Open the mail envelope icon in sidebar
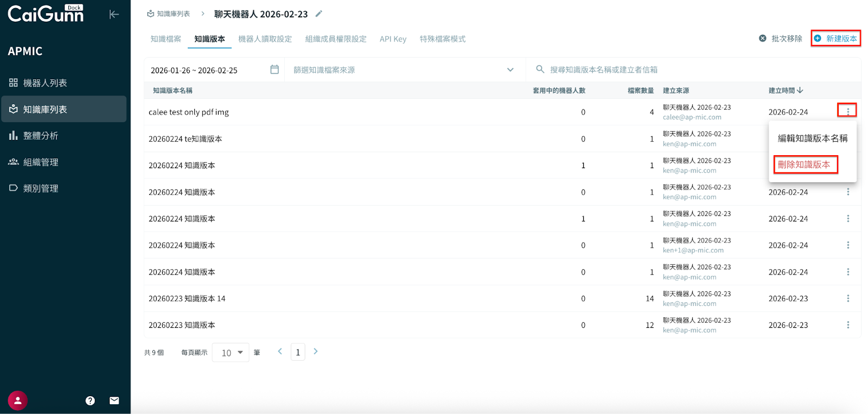The height and width of the screenshot is (414, 868). click(114, 400)
